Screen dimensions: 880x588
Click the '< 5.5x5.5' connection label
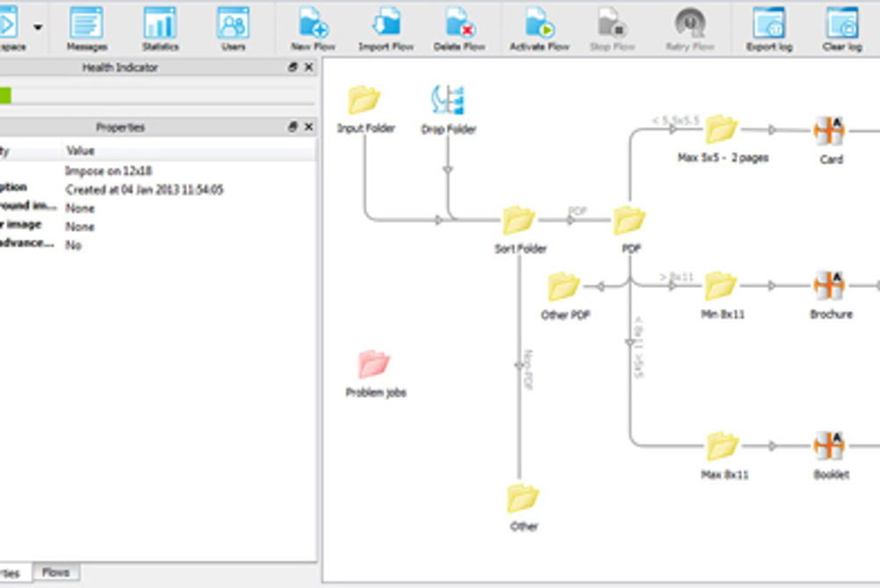(675, 120)
